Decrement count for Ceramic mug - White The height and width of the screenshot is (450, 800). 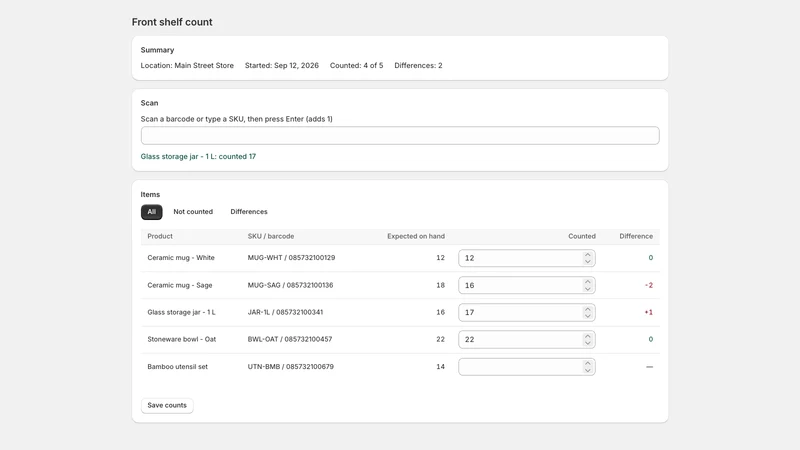pyautogui.click(x=588, y=262)
